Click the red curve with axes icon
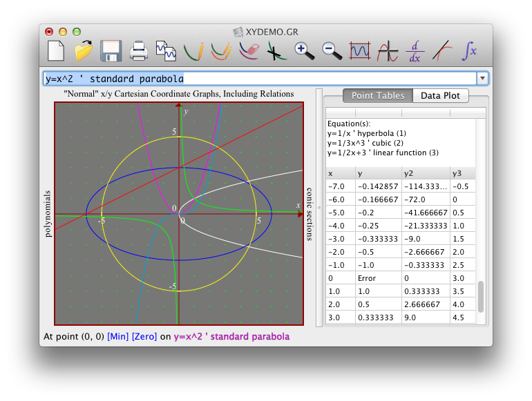 tap(388, 51)
